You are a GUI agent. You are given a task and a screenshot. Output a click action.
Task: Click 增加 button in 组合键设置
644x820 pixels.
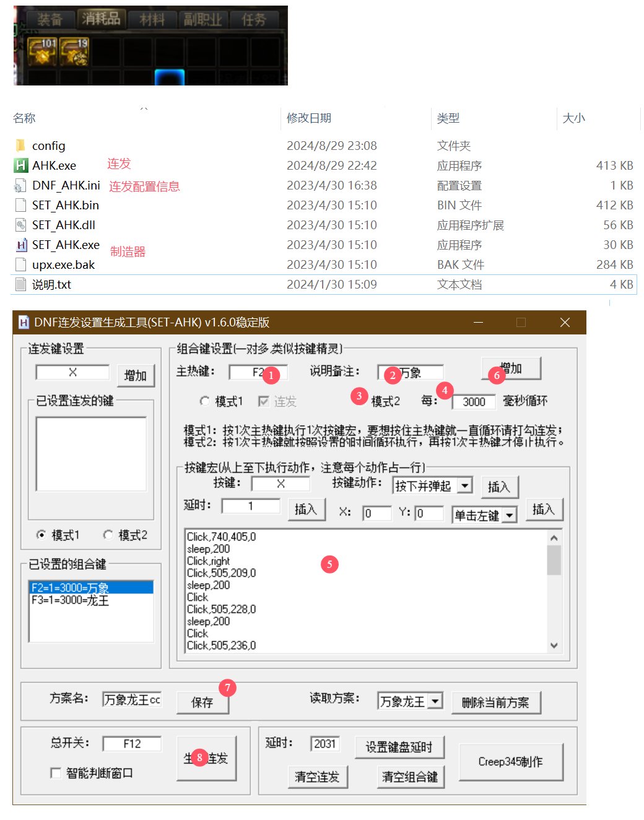(x=511, y=369)
